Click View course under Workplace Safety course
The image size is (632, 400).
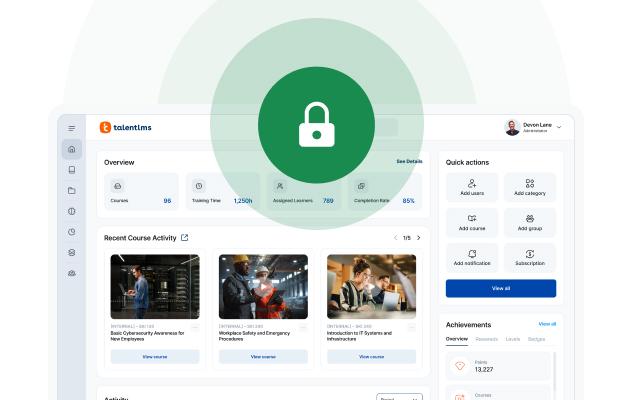[262, 356]
